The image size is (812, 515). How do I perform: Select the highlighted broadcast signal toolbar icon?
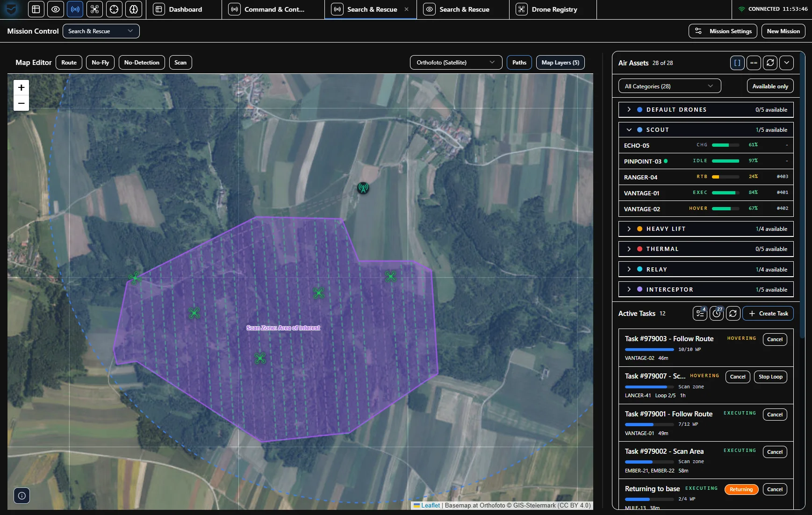[75, 9]
